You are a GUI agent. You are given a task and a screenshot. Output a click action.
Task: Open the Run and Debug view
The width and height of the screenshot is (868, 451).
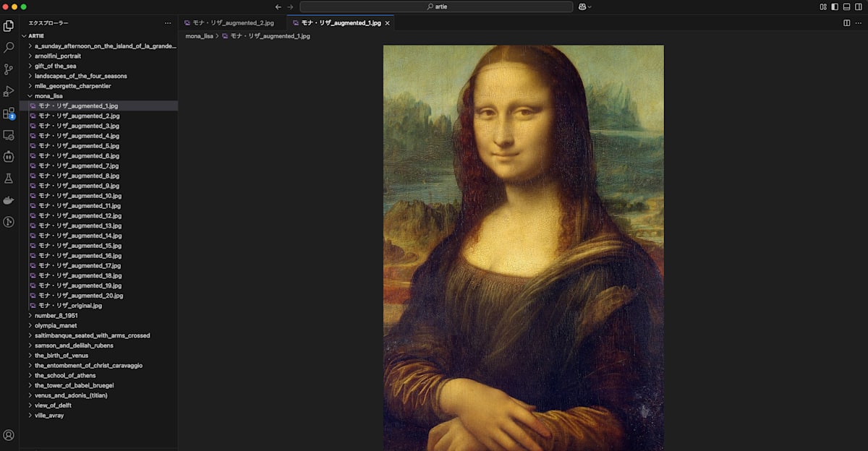[9, 91]
